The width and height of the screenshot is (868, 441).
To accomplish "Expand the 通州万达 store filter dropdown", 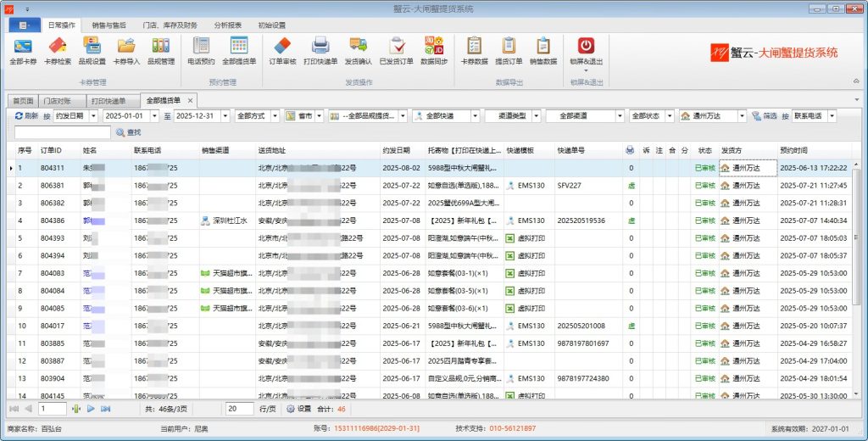I will pyautogui.click(x=742, y=116).
